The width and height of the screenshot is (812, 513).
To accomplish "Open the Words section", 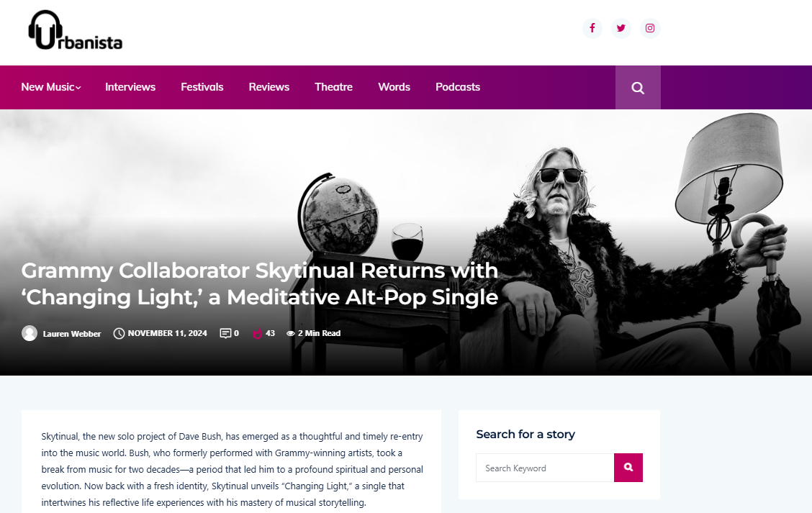I will click(394, 87).
